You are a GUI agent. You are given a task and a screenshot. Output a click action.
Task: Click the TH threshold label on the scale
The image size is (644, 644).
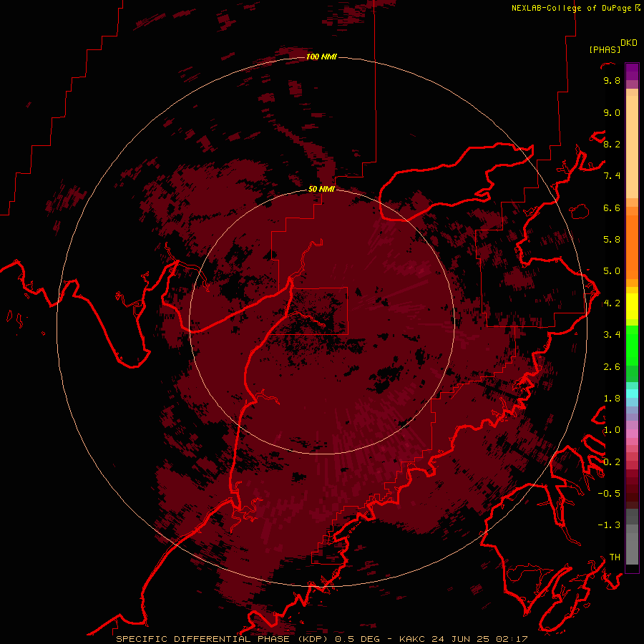coord(615,557)
